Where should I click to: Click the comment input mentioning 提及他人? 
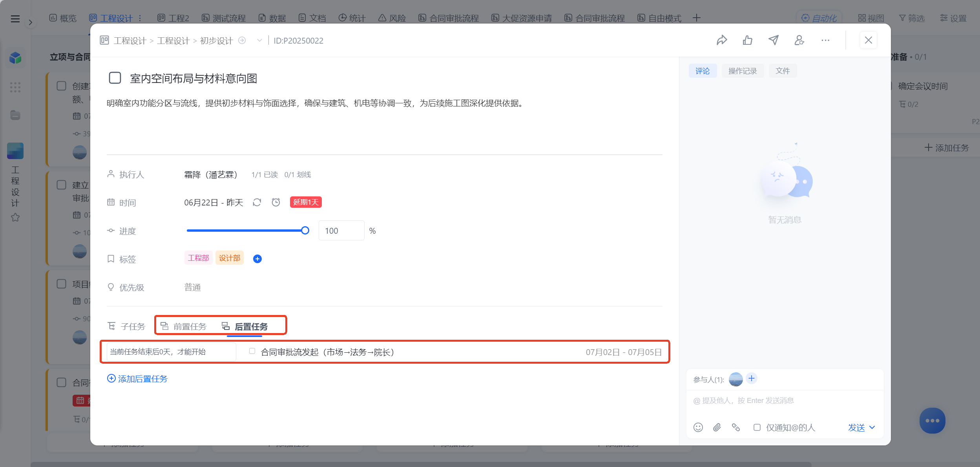tap(785, 400)
